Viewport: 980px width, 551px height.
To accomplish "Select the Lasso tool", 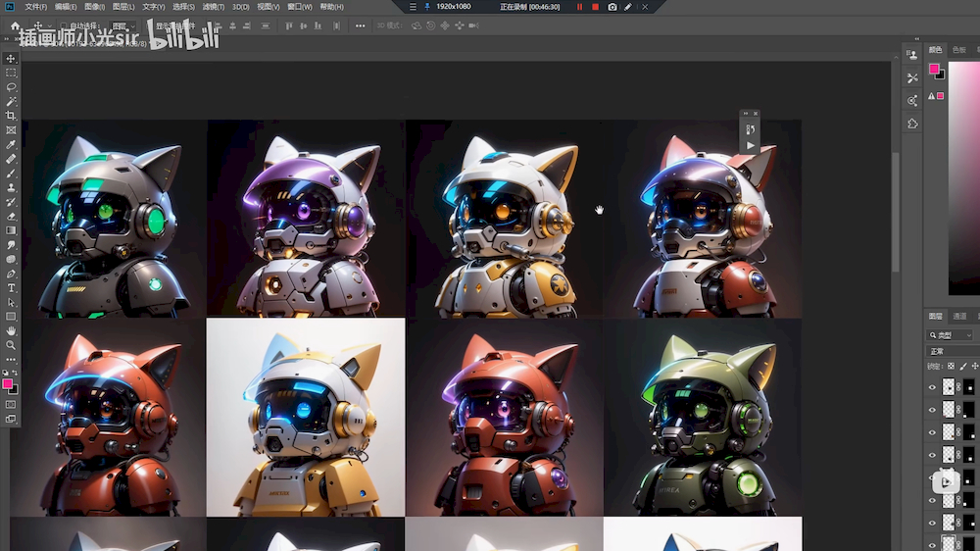I will click(11, 87).
